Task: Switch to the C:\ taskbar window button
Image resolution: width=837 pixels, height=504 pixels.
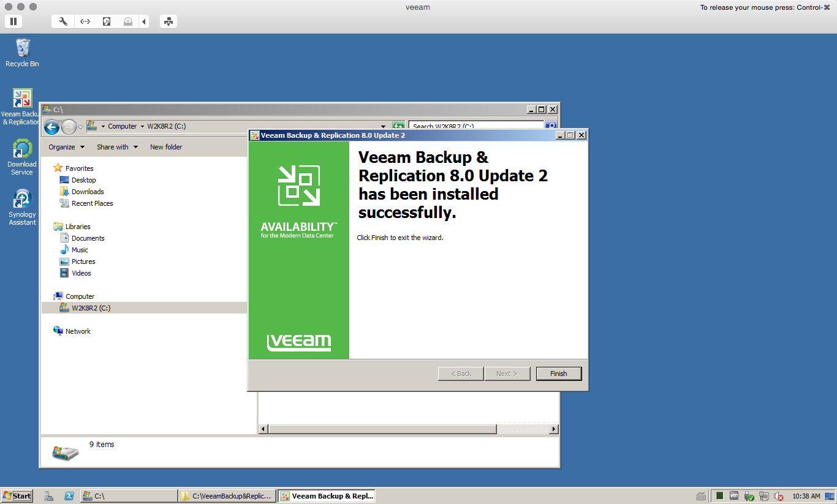Action: point(129,496)
